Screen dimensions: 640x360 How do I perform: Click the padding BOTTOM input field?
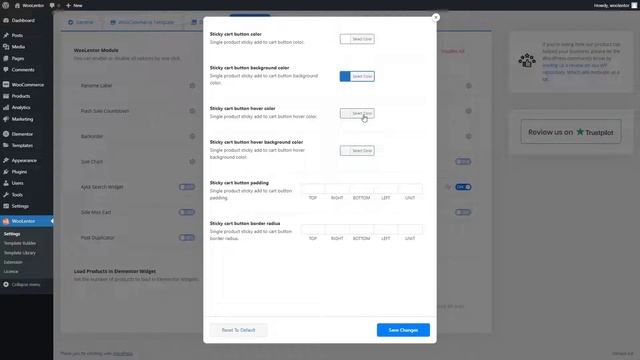361,189
